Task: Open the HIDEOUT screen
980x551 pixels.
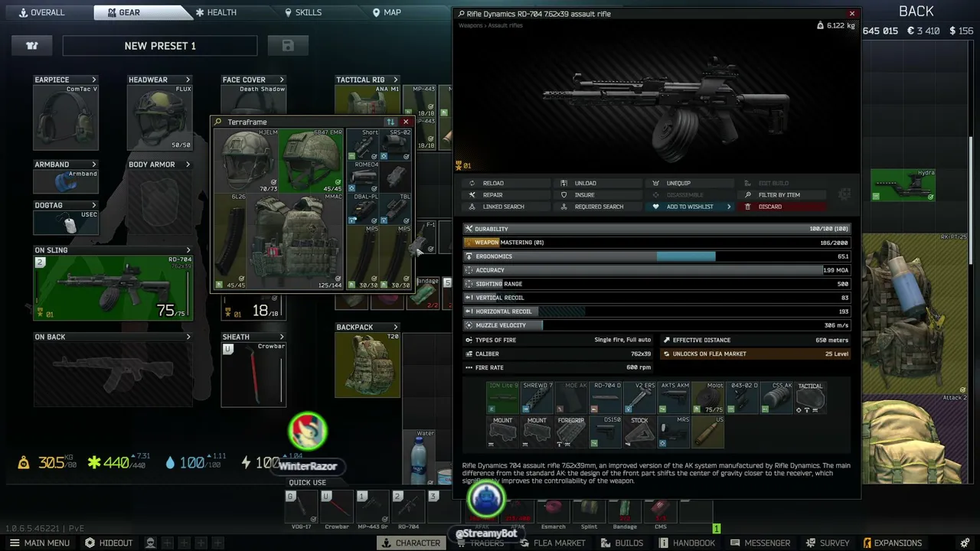Action: coord(109,543)
